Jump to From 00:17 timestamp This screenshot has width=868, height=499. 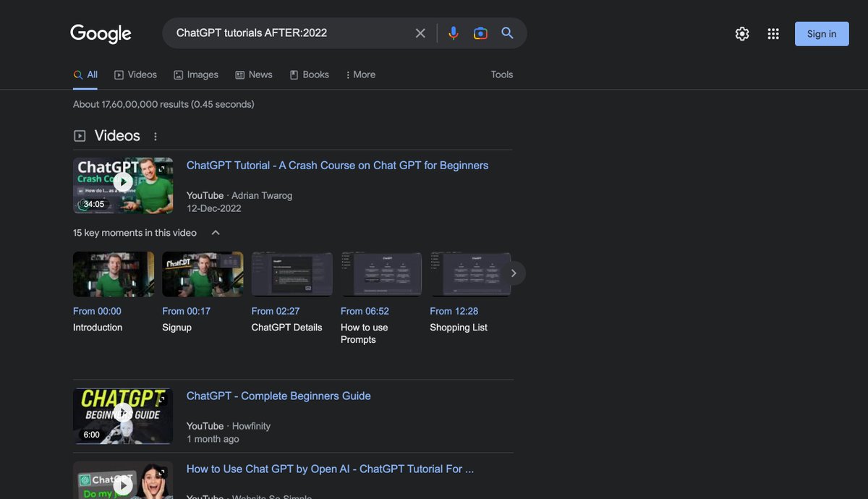pos(186,311)
